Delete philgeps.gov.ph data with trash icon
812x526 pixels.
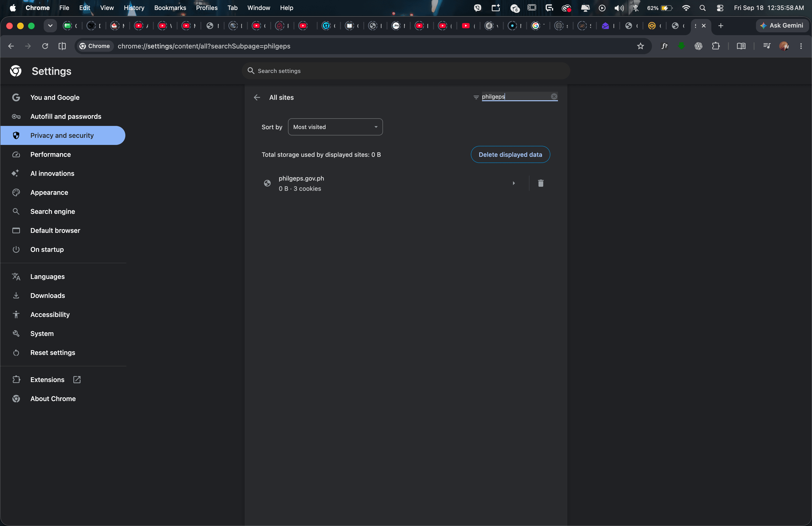(x=540, y=183)
